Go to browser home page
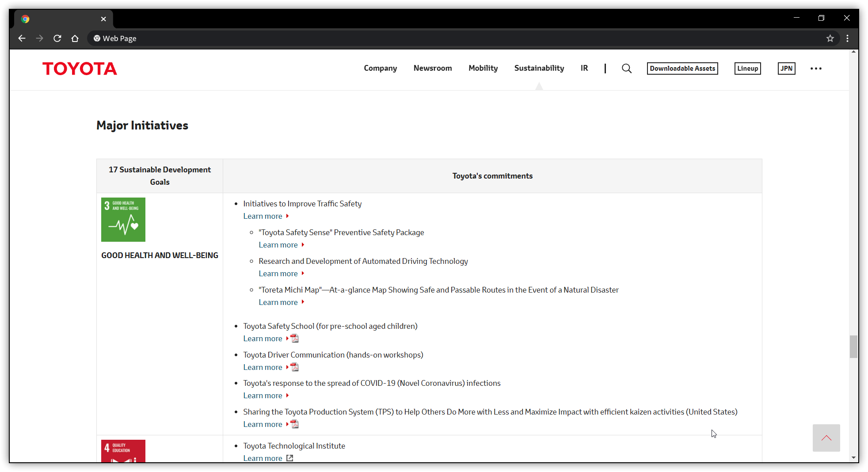 pyautogui.click(x=75, y=38)
